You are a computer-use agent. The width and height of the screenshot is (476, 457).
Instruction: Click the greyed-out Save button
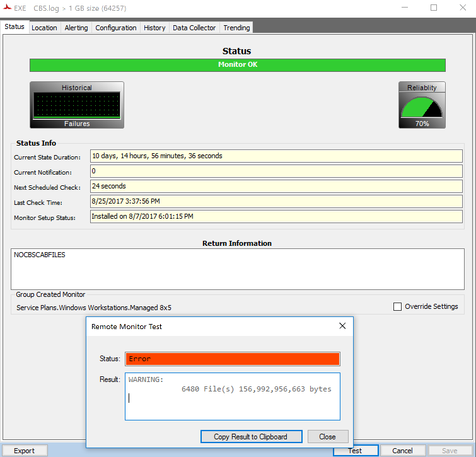point(450,451)
